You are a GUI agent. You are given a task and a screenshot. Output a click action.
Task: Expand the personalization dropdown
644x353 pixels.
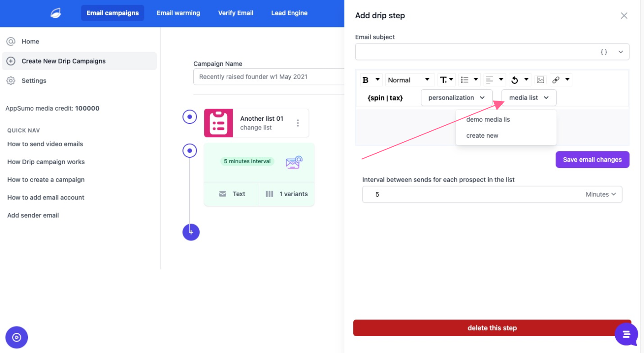pyautogui.click(x=456, y=98)
